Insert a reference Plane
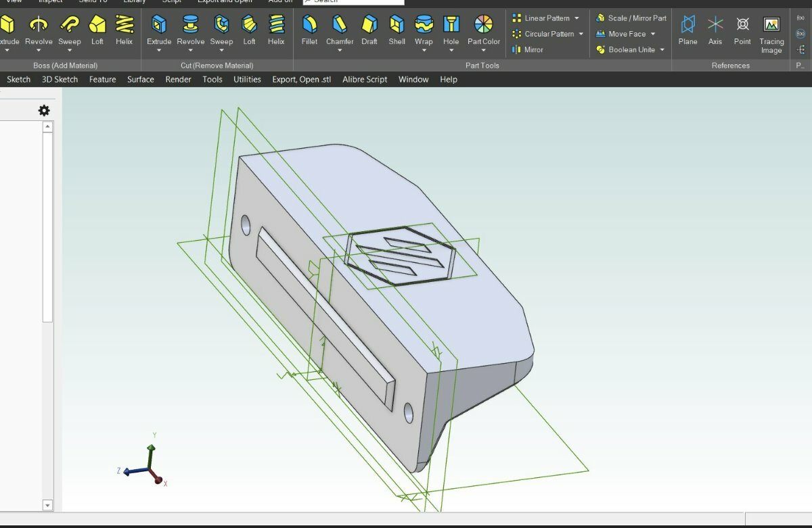This screenshot has height=528, width=812. tap(688, 30)
